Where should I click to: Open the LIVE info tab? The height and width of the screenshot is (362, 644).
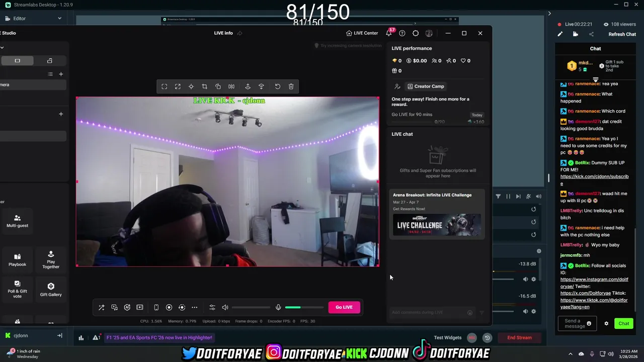[x=223, y=33]
